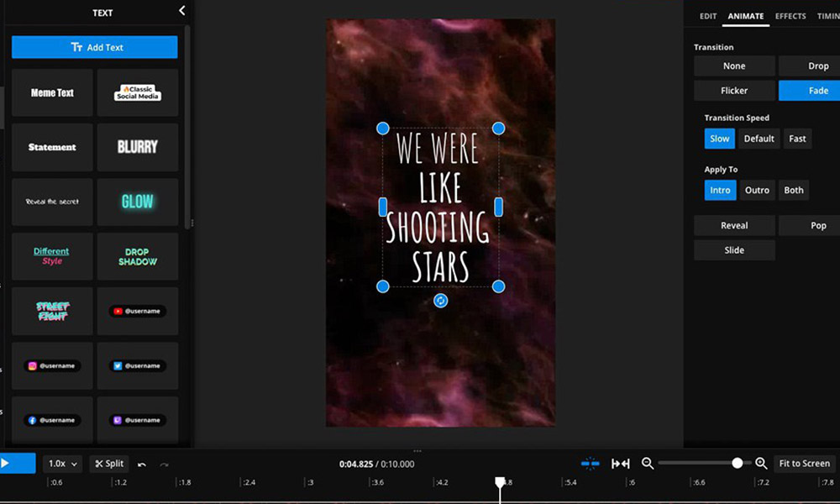Screen dimensions: 840x504
Task: Click the Split tool with scissors
Action: [x=109, y=464]
